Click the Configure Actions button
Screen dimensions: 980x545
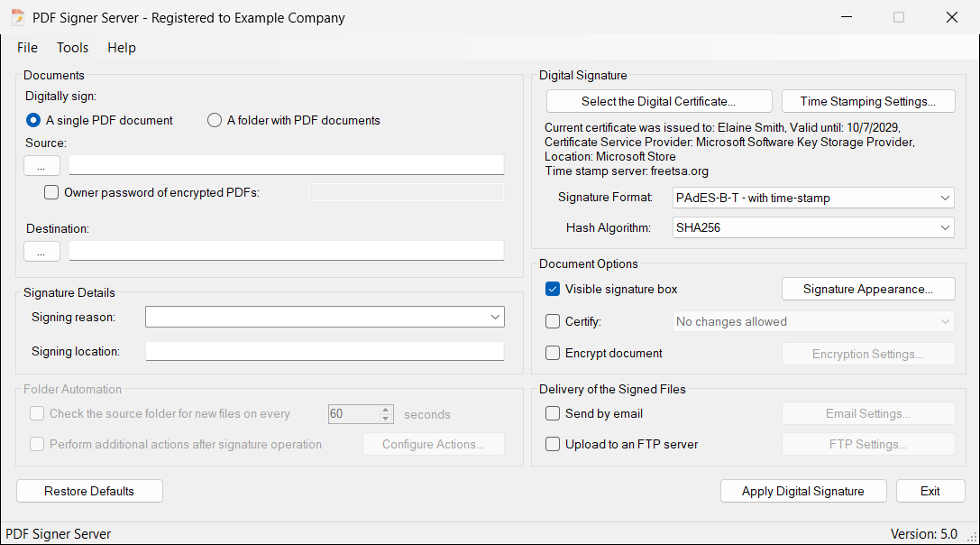pos(433,444)
